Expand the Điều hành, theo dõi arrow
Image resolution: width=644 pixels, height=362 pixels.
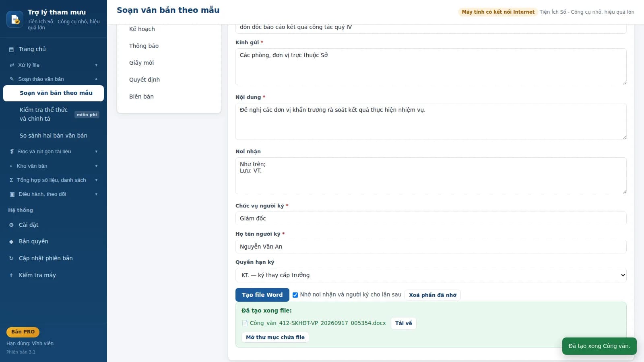tap(96, 194)
